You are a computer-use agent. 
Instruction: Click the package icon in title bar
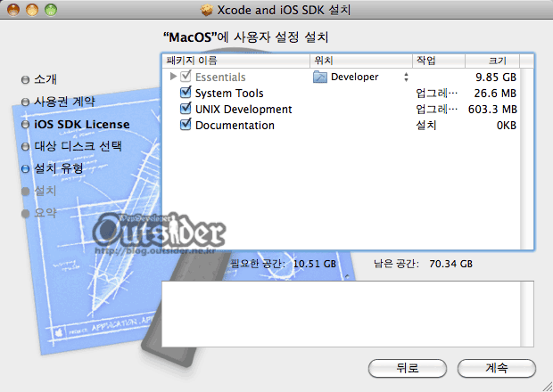207,10
